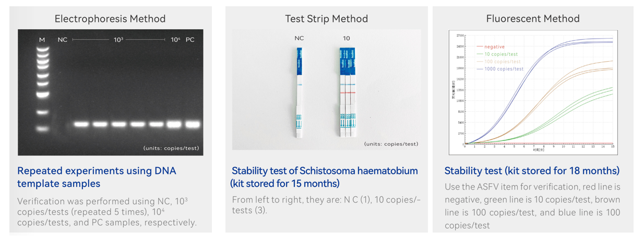The height and width of the screenshot is (236, 644).
Task: Select the green 10 copies/test legend entry
Action: point(497,54)
